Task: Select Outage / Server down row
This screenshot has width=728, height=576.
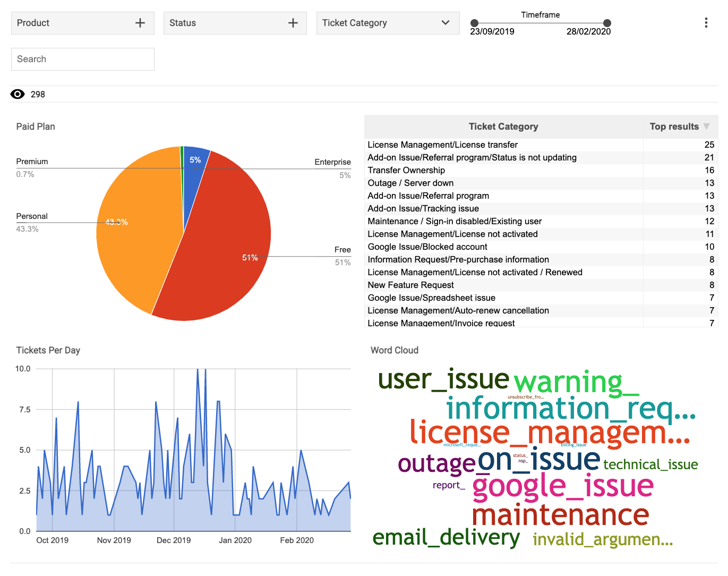Action: [410, 183]
